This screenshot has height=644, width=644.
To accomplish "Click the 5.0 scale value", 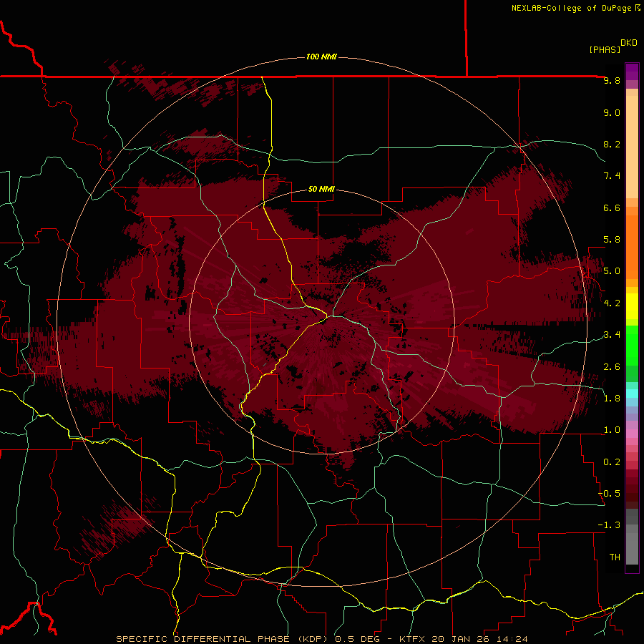I will click(612, 271).
